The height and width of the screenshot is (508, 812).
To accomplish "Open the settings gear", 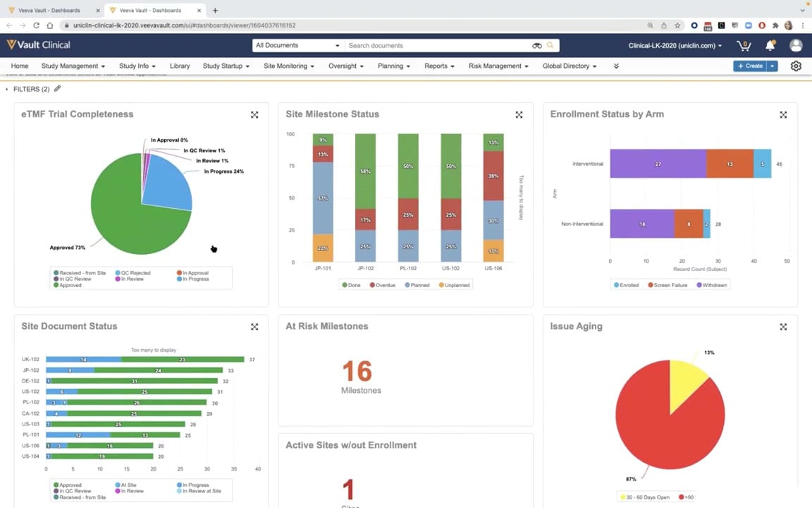I will 796,66.
